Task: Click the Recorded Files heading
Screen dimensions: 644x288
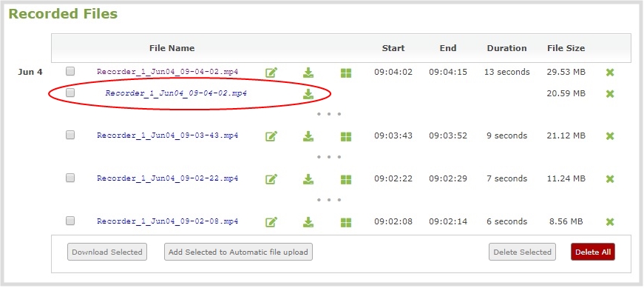Action: (63, 14)
